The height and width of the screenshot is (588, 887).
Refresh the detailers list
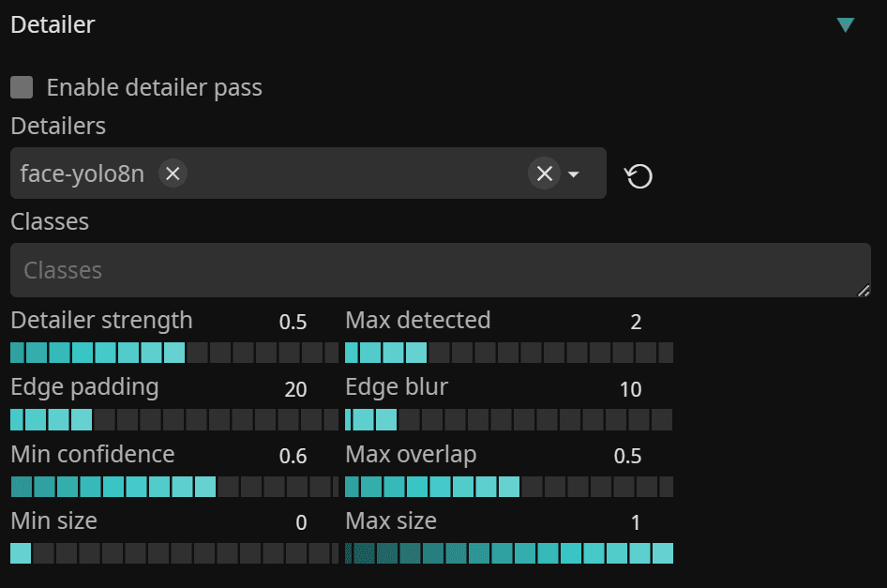639,175
